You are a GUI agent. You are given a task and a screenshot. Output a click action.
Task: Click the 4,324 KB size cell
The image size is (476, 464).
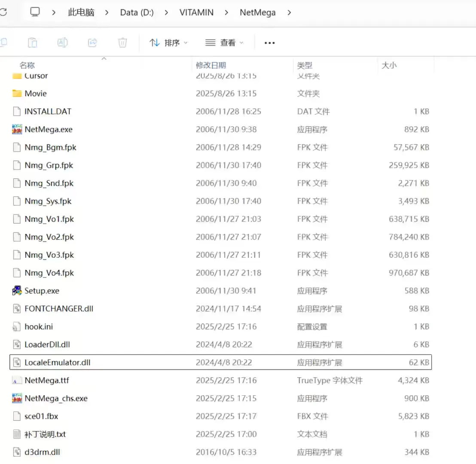pyautogui.click(x=413, y=380)
